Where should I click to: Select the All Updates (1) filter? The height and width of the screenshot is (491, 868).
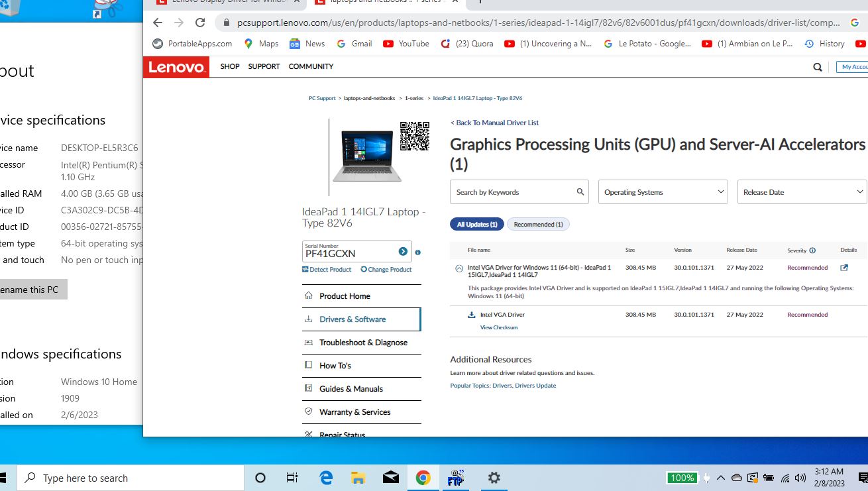tap(477, 225)
